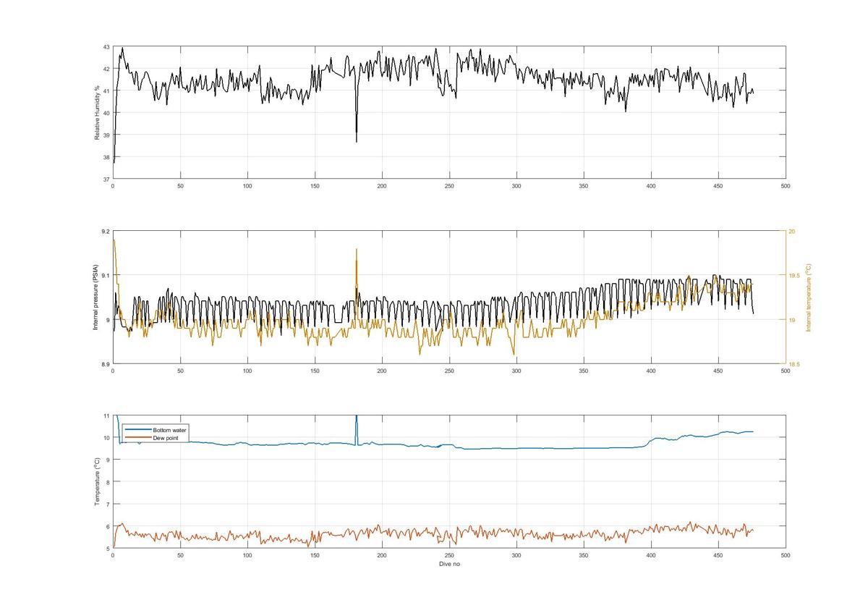Click the "Dive no" x-axis label

pyautogui.click(x=449, y=563)
